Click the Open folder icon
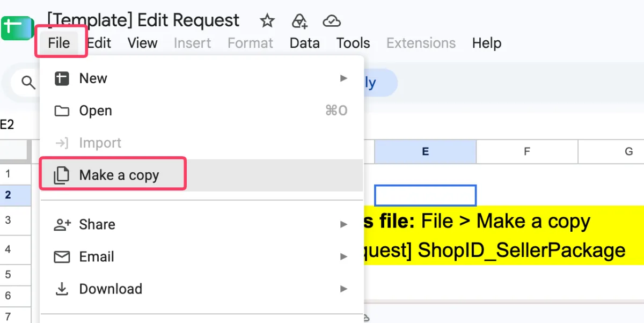Image resolution: width=644 pixels, height=323 pixels. (x=62, y=111)
